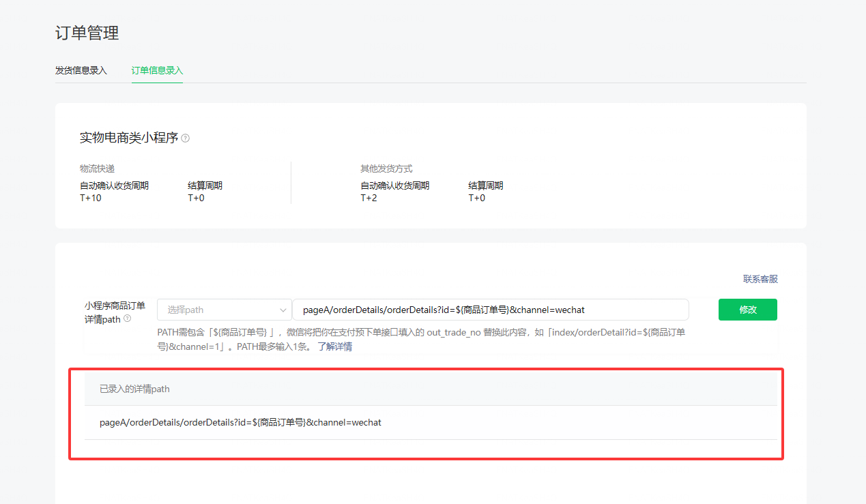Switch to the 发货信息录入 tab
Image resolution: width=866 pixels, height=504 pixels.
[x=81, y=70]
